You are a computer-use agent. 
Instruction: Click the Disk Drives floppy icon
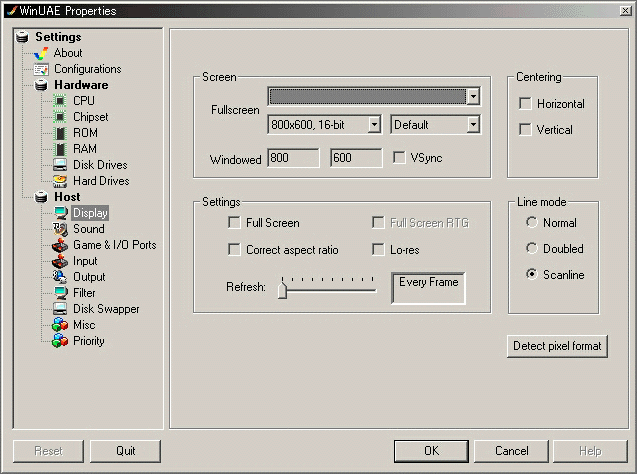coord(59,165)
